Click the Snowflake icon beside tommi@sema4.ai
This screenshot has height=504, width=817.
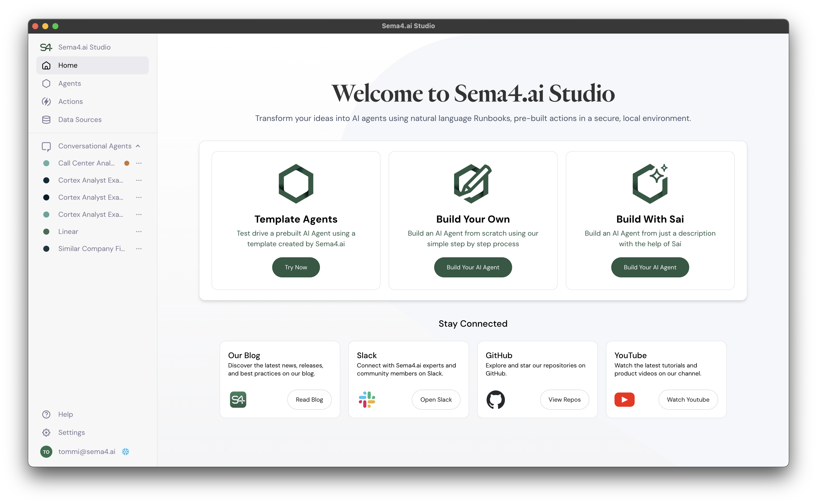tap(125, 452)
